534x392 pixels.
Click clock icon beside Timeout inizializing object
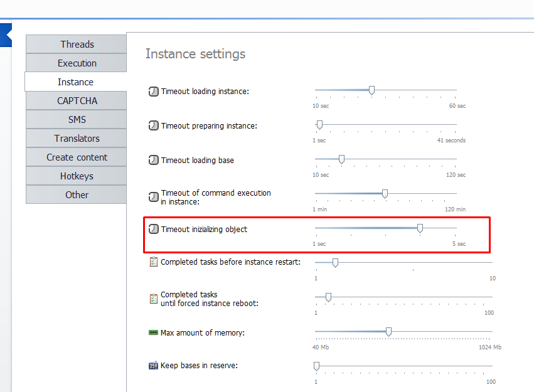(x=153, y=230)
